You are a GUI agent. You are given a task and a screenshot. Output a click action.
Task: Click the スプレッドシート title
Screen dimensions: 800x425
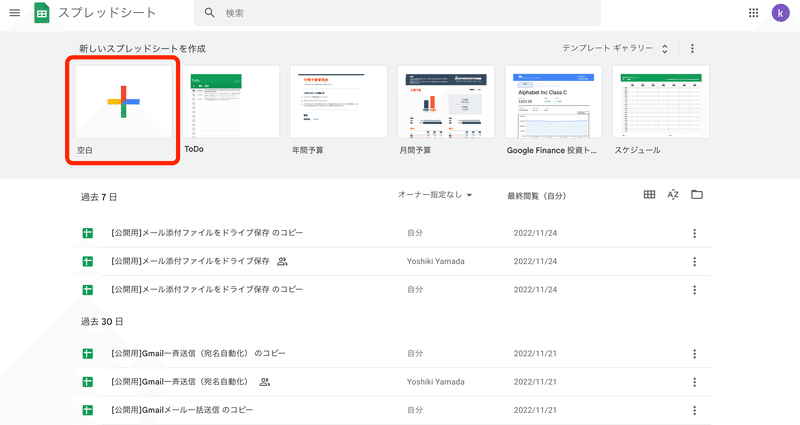click(107, 13)
